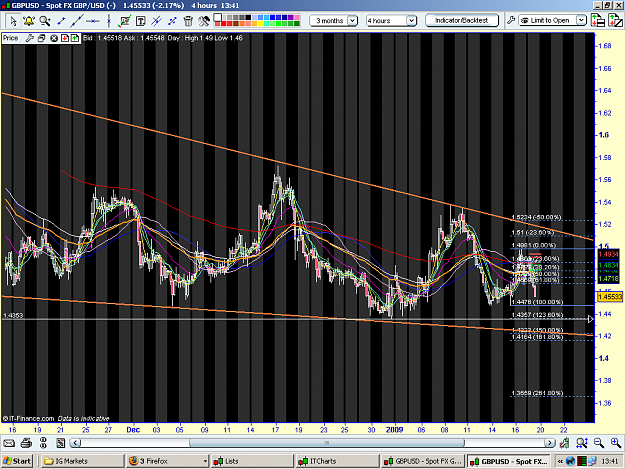Click the printer icon below chart

[26, 443]
